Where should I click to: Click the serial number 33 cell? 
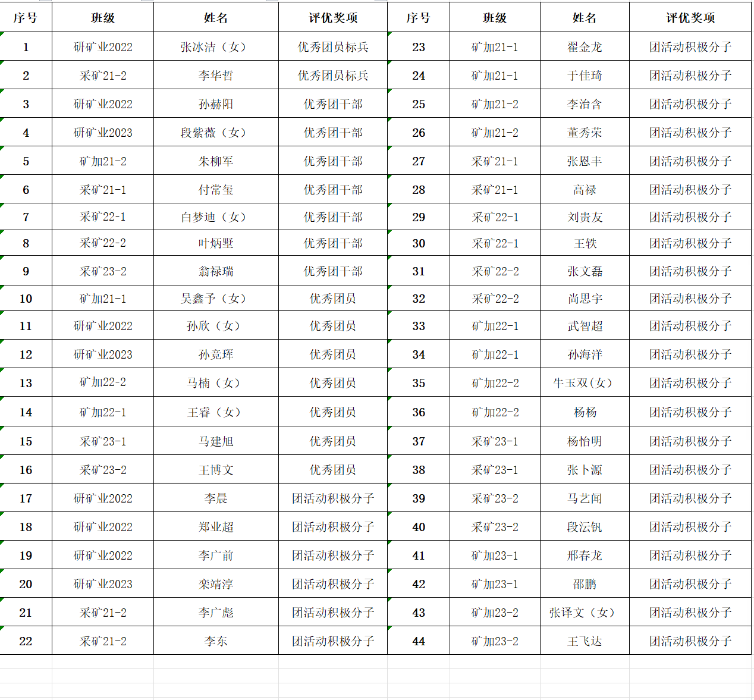[x=419, y=326]
